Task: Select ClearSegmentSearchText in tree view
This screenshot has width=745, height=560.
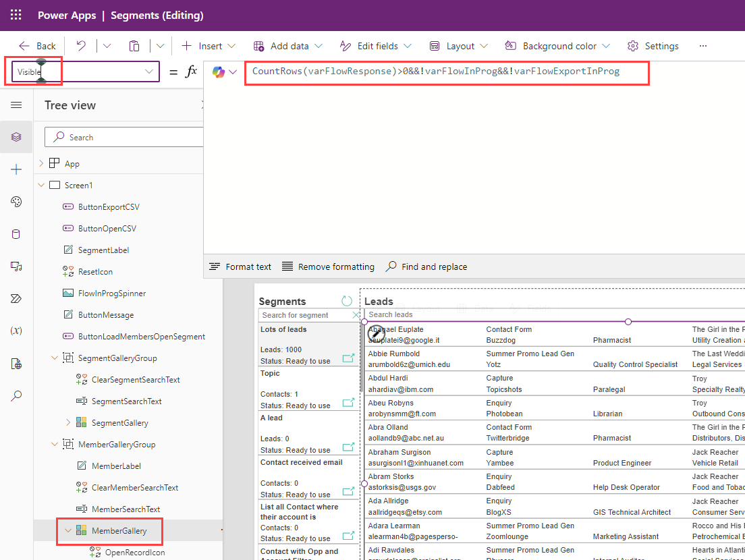Action: (136, 380)
